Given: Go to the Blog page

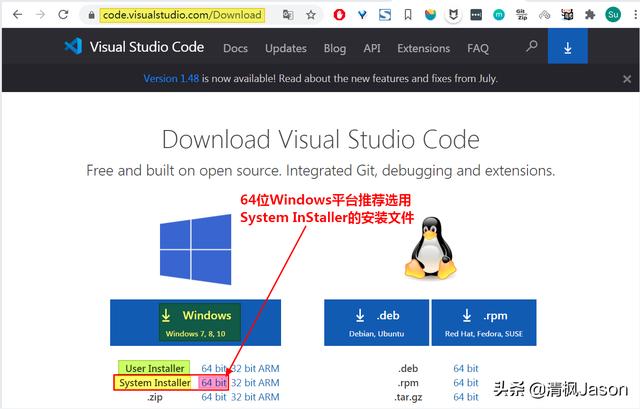Looking at the screenshot, I should pos(335,48).
